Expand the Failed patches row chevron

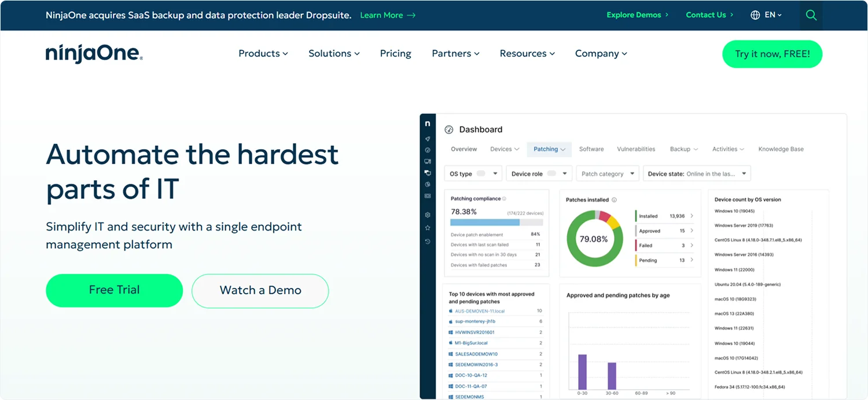[692, 246]
